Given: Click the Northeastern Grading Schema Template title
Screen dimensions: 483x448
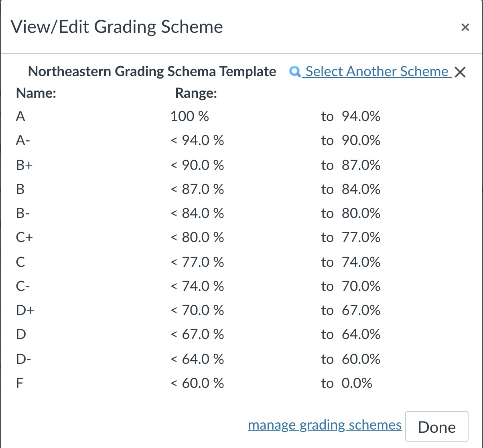Looking at the screenshot, I should coord(152,72).
